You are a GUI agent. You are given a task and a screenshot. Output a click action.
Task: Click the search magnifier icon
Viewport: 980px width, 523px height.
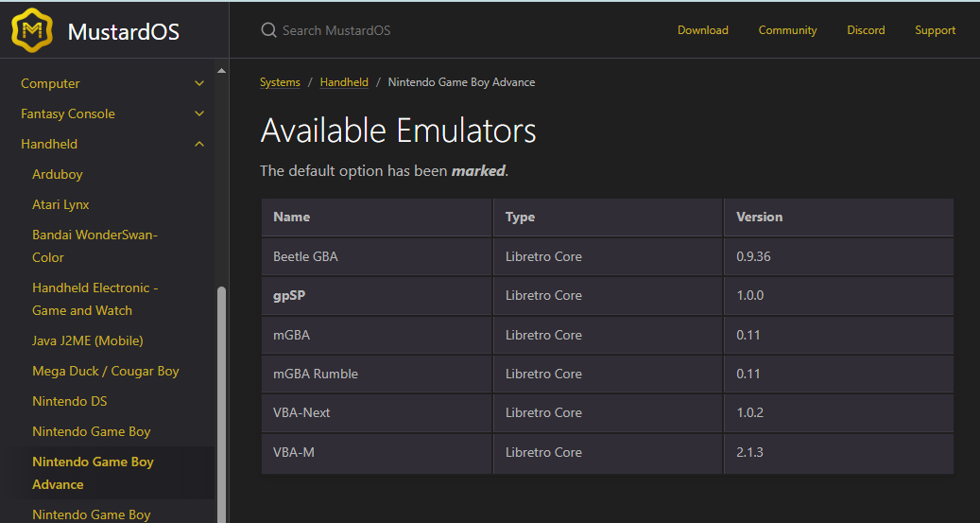coord(268,30)
